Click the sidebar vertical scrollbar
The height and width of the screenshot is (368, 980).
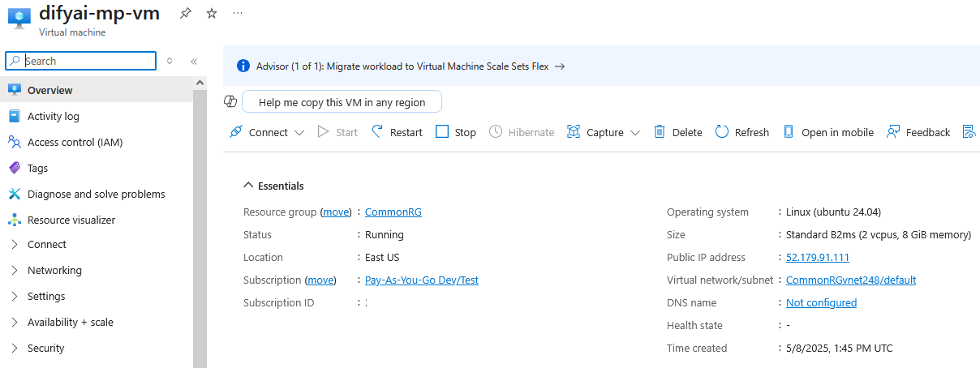coord(200,227)
